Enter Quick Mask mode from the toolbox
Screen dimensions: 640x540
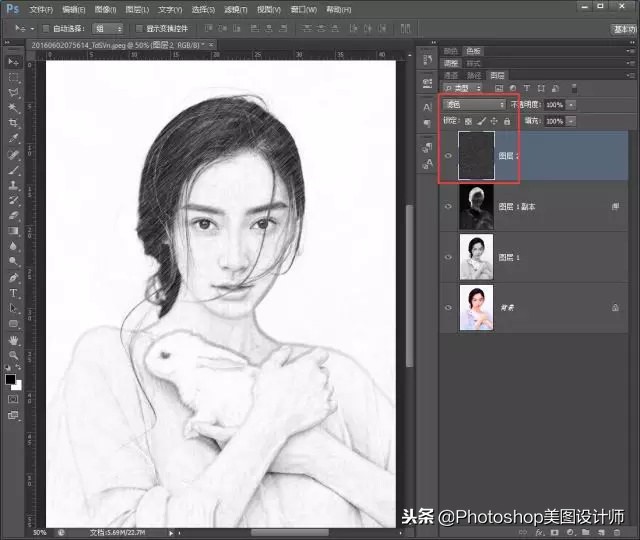pyautogui.click(x=13, y=399)
